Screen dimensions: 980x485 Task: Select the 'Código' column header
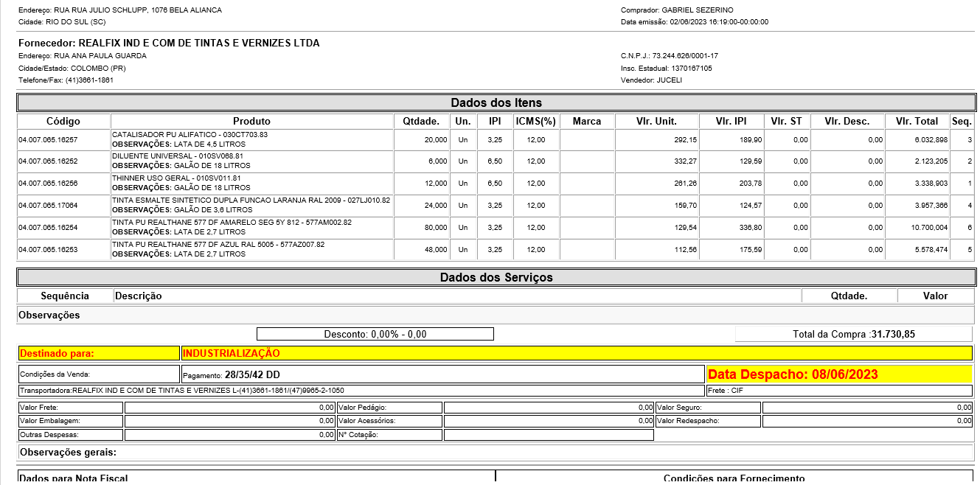(63, 121)
